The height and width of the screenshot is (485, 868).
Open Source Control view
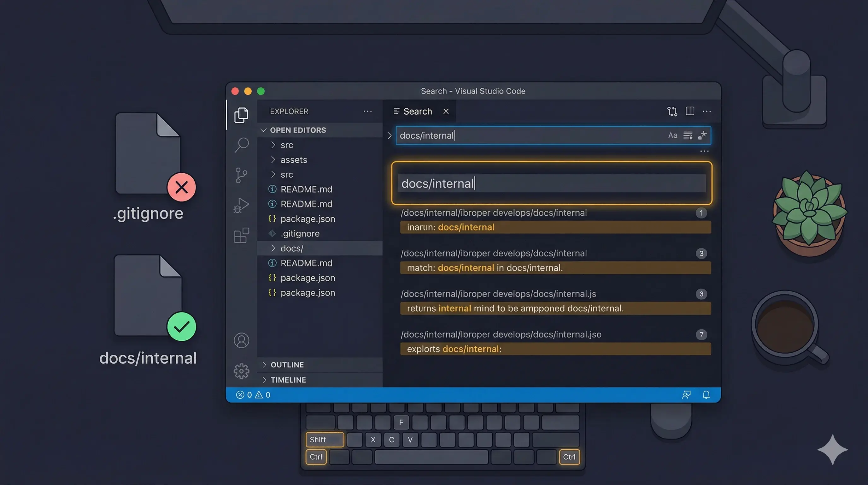[x=241, y=175]
